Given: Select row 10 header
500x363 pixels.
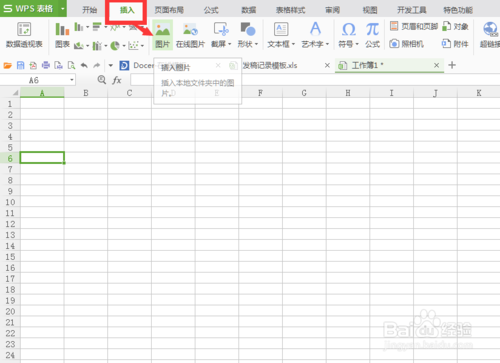Looking at the screenshot, I should 10,202.
